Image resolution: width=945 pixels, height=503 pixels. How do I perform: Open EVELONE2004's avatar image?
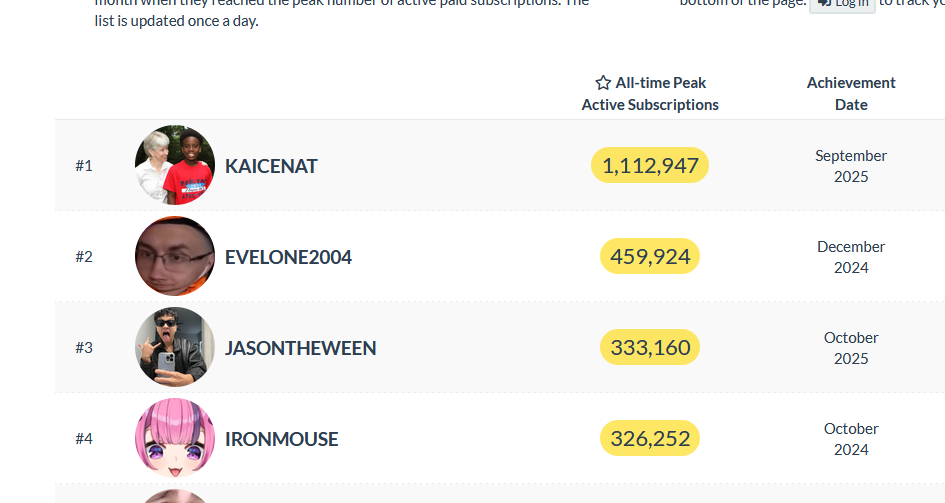(x=175, y=256)
